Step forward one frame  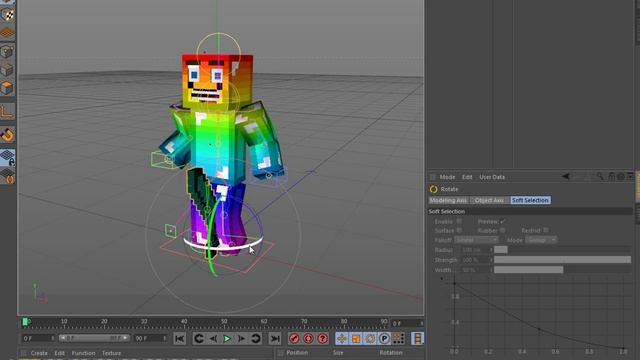pos(241,338)
